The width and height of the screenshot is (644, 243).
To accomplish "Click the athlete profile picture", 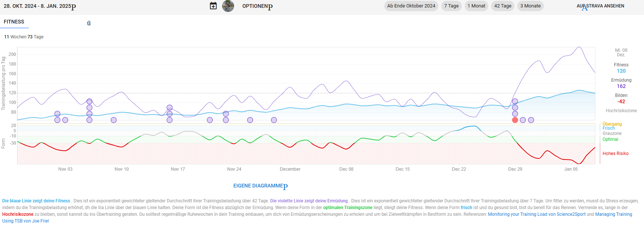I will 228,6.
